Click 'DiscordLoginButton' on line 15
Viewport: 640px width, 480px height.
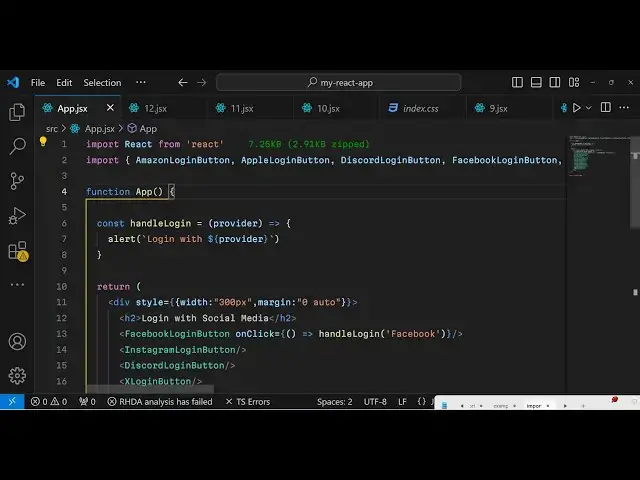pos(174,365)
